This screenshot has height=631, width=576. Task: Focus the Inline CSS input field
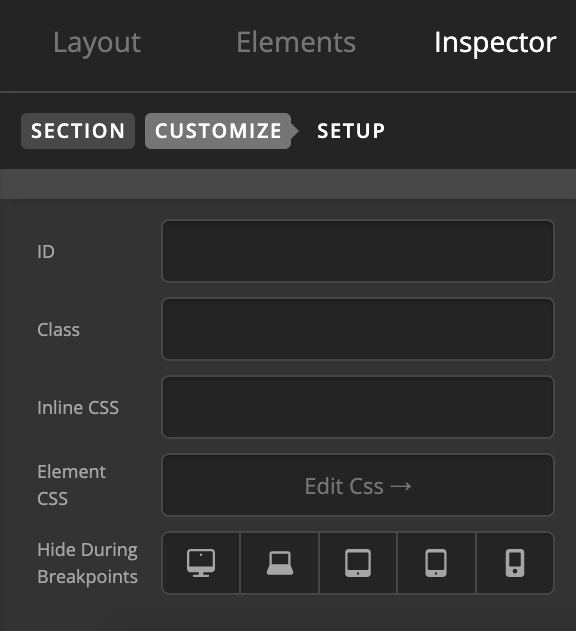tap(358, 407)
